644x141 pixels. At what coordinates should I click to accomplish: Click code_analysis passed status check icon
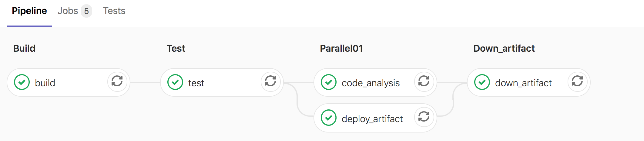(329, 82)
